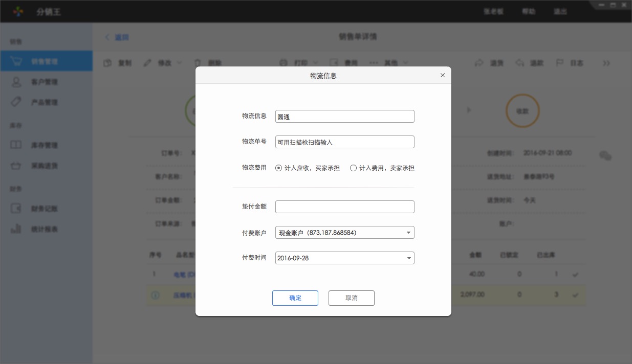Select 计入费用，卖家承担 radio option
Screen dimensions: 632x364
tap(353, 168)
